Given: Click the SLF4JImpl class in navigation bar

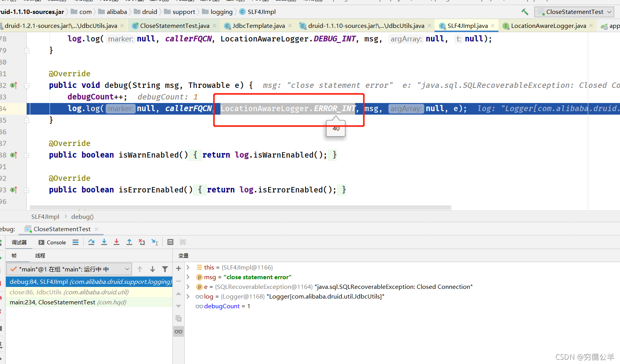Looking at the screenshot, I should click(258, 12).
